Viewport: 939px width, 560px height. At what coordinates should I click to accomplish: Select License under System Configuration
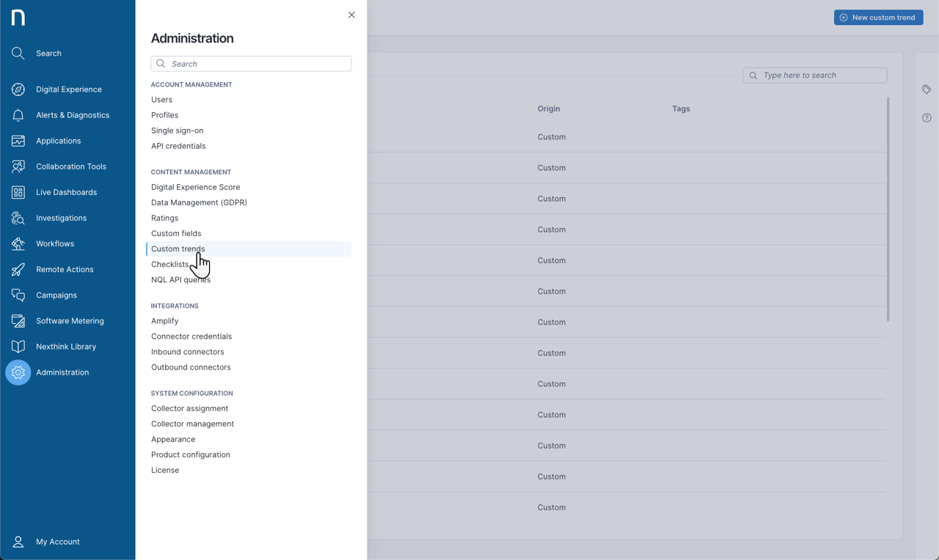point(165,470)
